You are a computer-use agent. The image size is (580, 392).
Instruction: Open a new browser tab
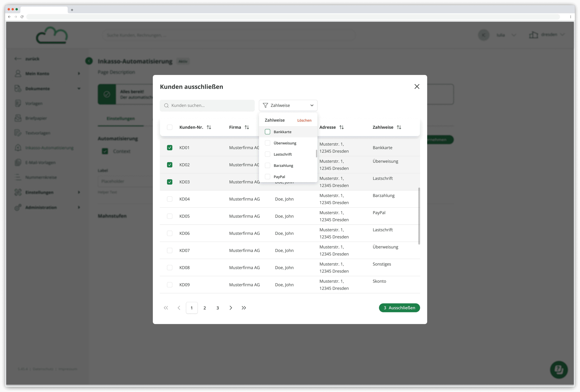(x=72, y=10)
